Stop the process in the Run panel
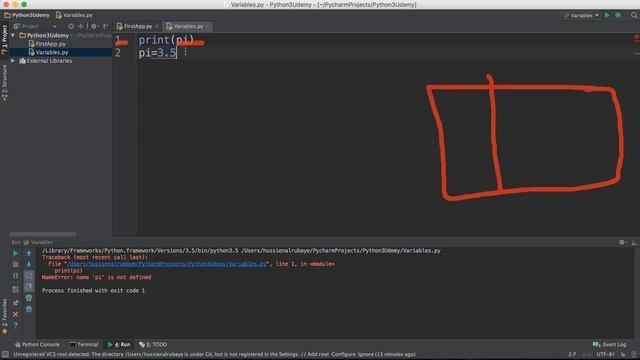 tap(16, 264)
